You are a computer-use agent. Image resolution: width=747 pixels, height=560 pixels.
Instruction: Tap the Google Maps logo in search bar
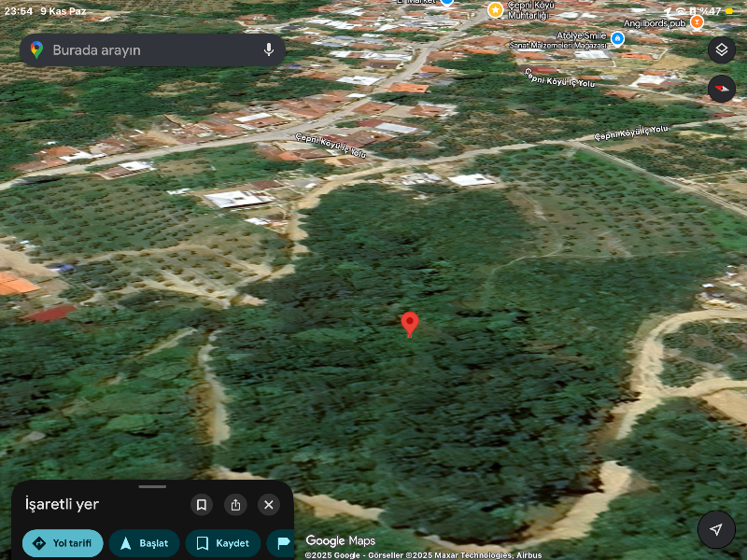[36, 50]
